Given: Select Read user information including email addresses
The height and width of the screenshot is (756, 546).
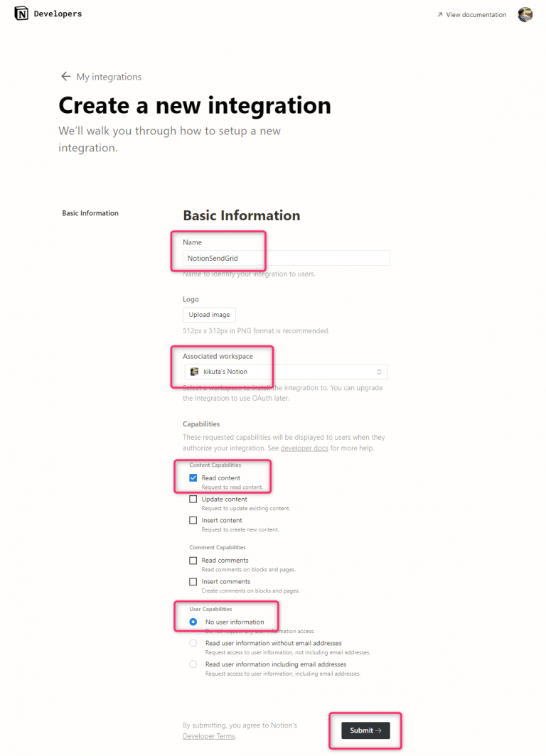Looking at the screenshot, I should [x=193, y=664].
